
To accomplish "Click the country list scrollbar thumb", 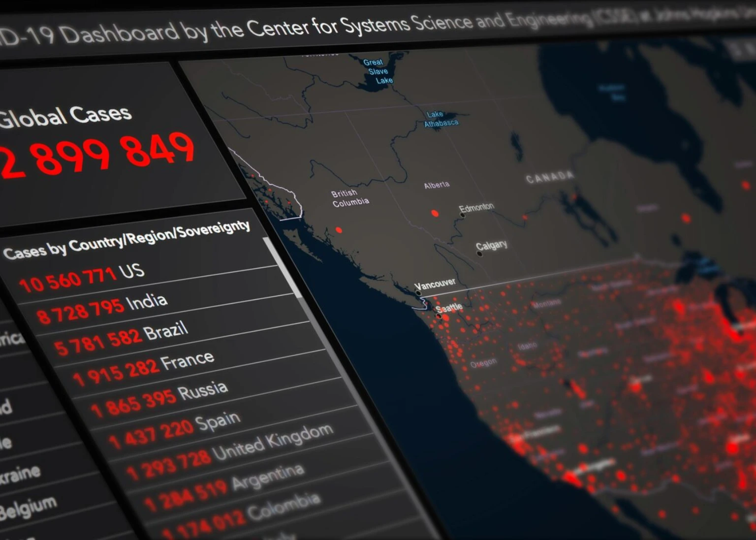I will (283, 267).
